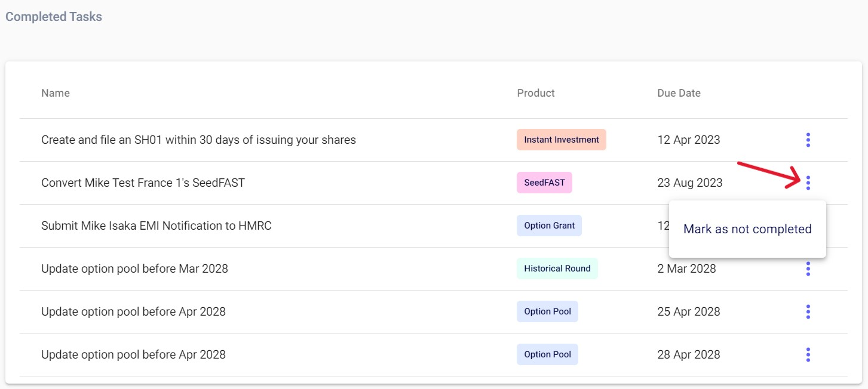Viewport: 868px width, 389px height.
Task: Click the Instant Investment product tag
Action: (x=561, y=140)
